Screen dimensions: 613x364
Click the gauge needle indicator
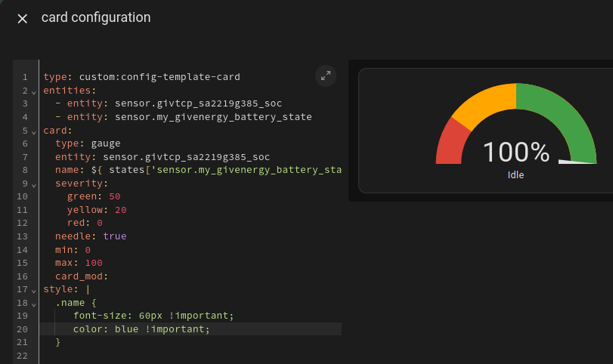(x=577, y=162)
